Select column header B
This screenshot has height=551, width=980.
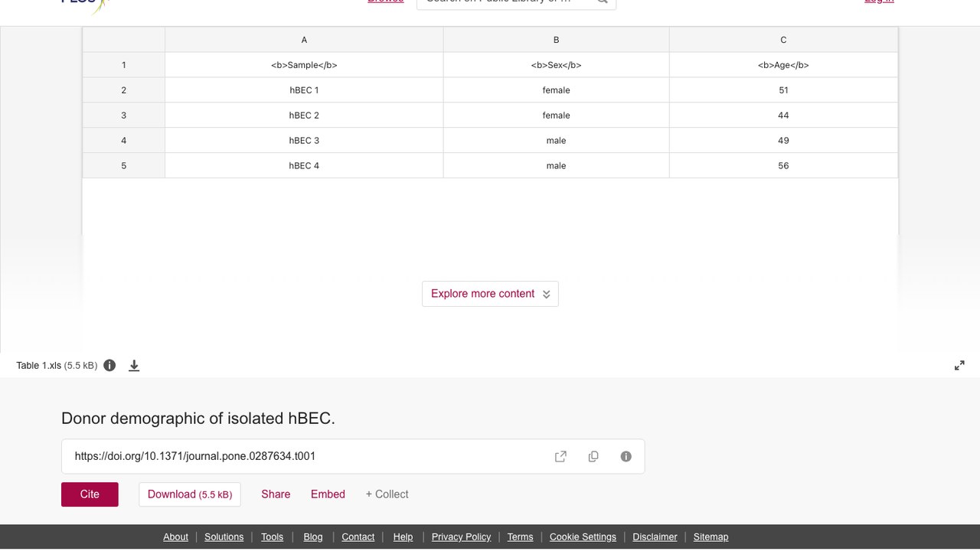pyautogui.click(x=556, y=40)
